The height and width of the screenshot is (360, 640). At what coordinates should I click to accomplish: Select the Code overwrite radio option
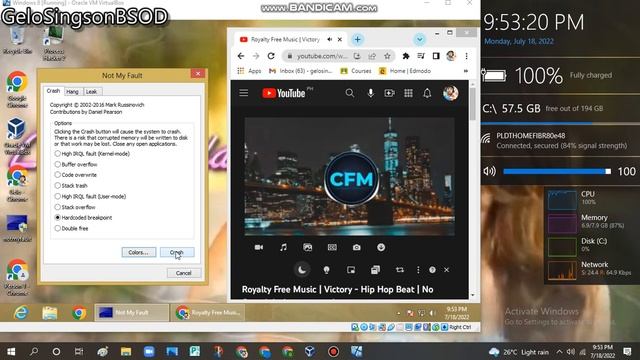tap(76, 175)
